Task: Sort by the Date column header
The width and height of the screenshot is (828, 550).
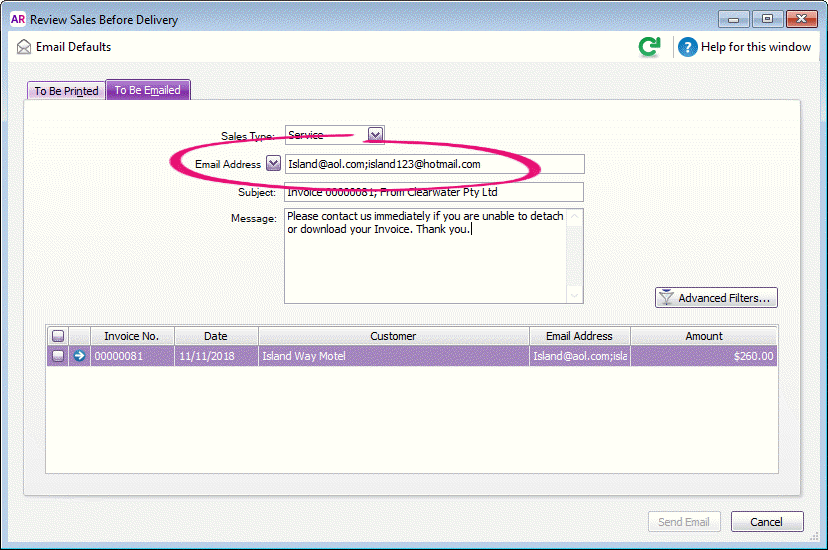Action: click(x=216, y=336)
